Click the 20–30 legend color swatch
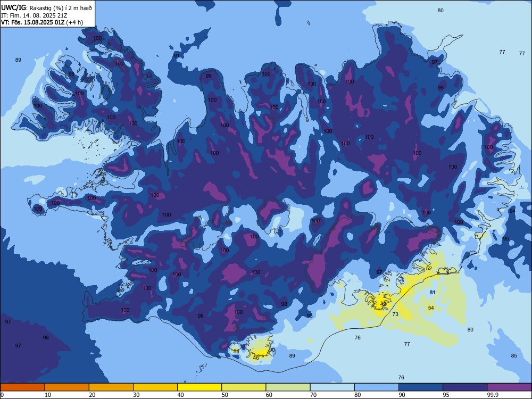Viewport: 532px width, 399px height. 111,387
